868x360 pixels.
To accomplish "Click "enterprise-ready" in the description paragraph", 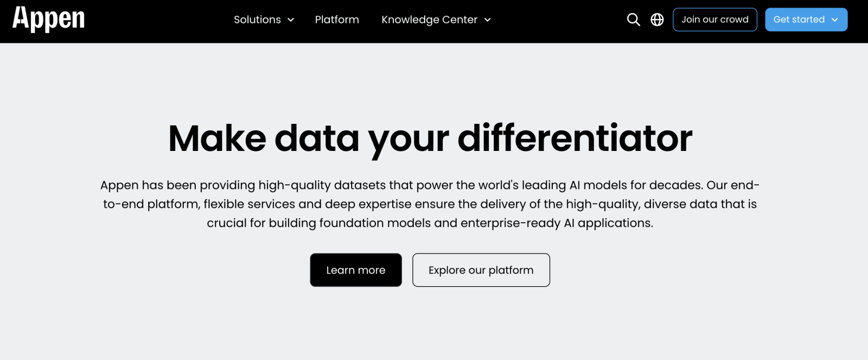I will (510, 223).
